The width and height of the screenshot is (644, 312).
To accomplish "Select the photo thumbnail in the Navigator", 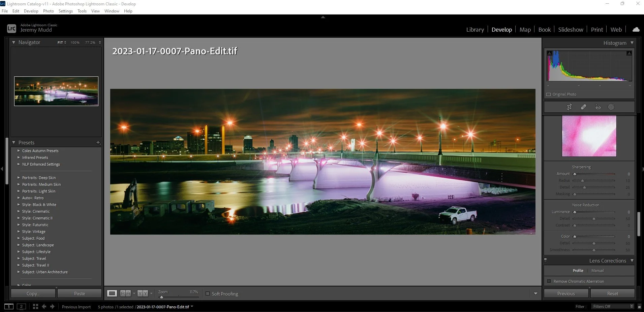I will 56,91.
